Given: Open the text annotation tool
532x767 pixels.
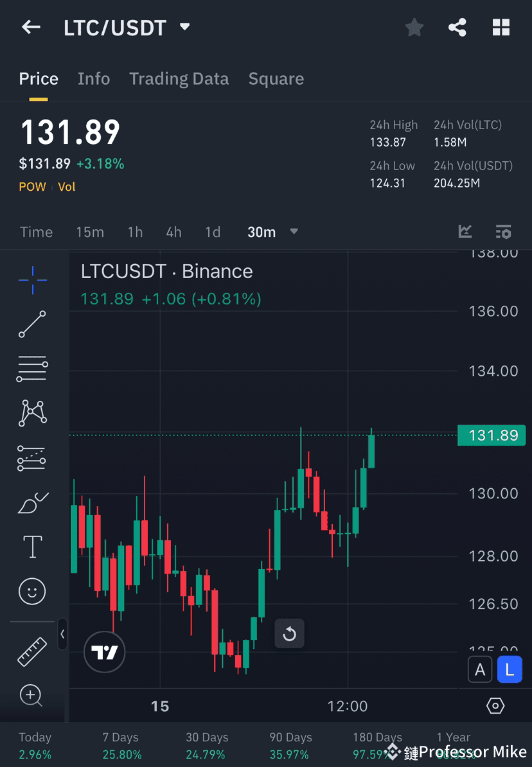Looking at the screenshot, I should point(32,547).
